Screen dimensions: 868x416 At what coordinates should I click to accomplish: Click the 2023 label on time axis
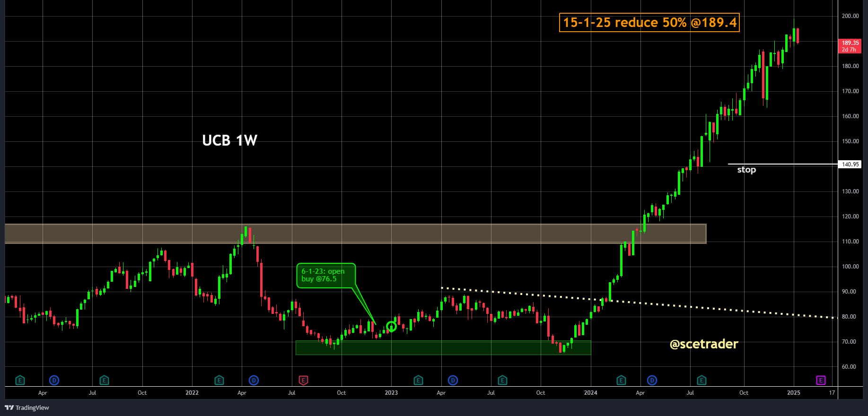[x=391, y=393]
